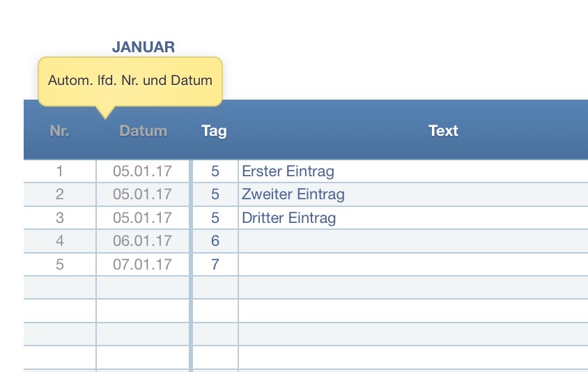Select the Tag cell showing 7
The image size is (588, 372).
point(215,265)
